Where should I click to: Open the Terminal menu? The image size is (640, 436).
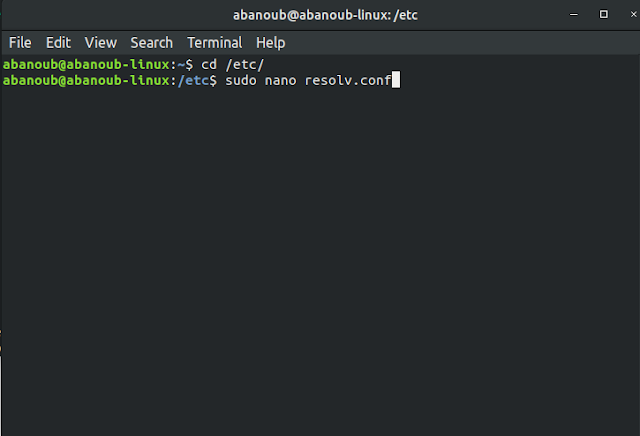(x=214, y=43)
